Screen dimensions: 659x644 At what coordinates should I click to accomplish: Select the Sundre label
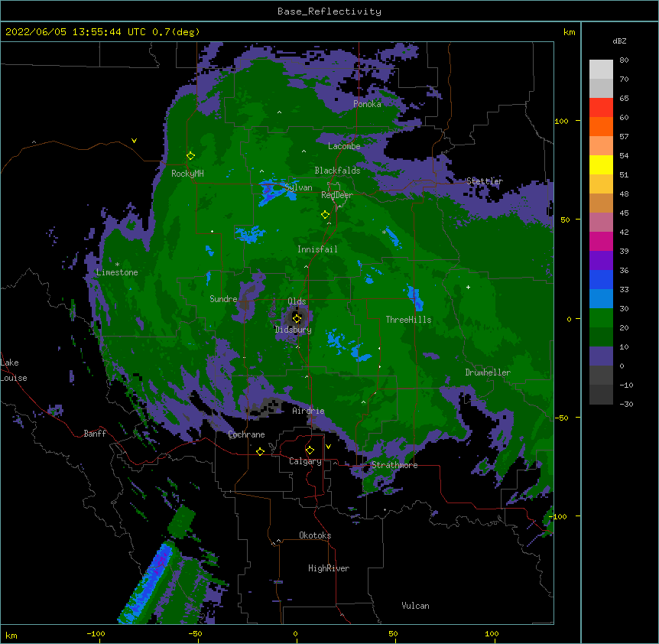click(223, 299)
